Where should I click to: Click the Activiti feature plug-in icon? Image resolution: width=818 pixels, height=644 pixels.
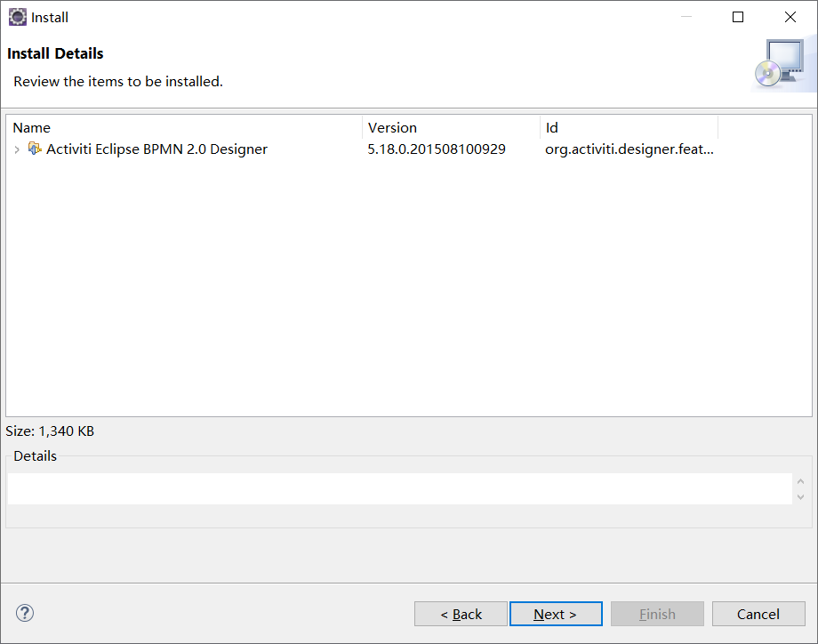pyautogui.click(x=35, y=149)
